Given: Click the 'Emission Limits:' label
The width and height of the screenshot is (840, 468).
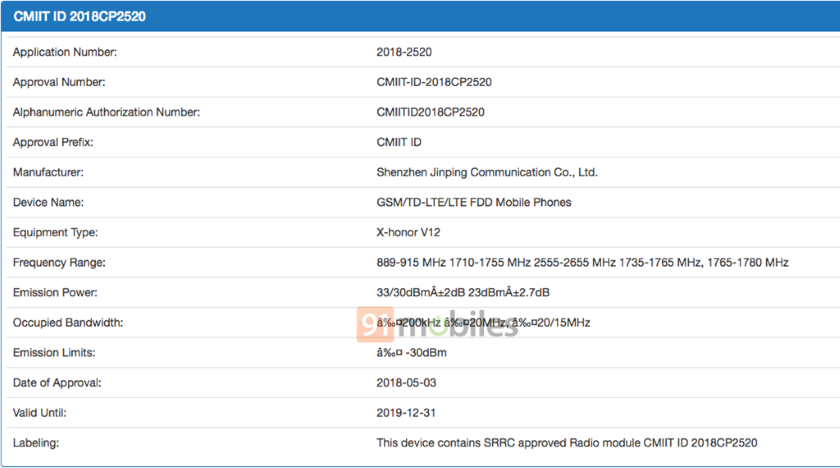Looking at the screenshot, I should [x=54, y=352].
